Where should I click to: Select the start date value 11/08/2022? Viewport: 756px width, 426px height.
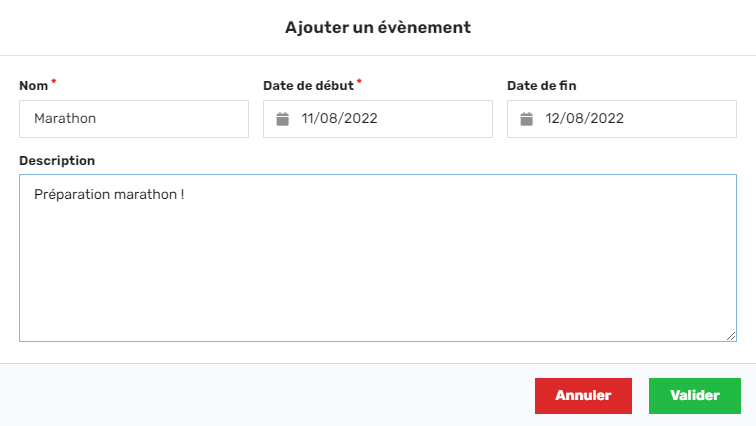[339, 119]
